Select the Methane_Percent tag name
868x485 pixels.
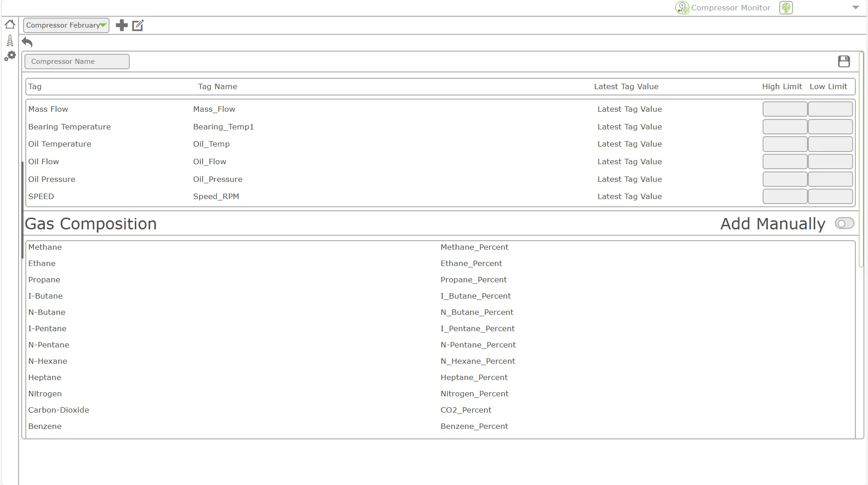tap(474, 247)
